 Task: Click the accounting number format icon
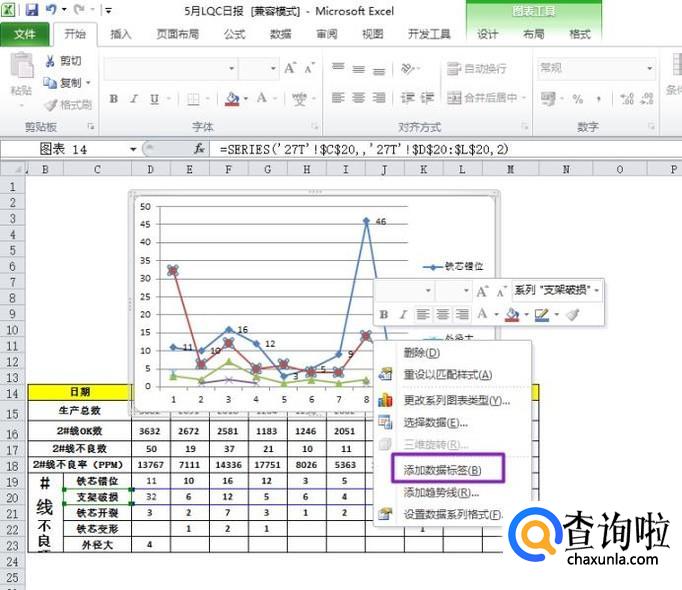point(548,99)
